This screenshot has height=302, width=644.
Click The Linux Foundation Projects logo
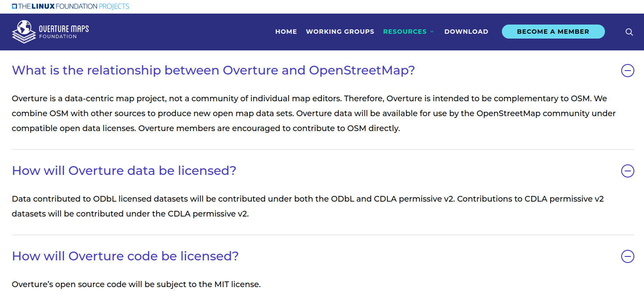70,6
